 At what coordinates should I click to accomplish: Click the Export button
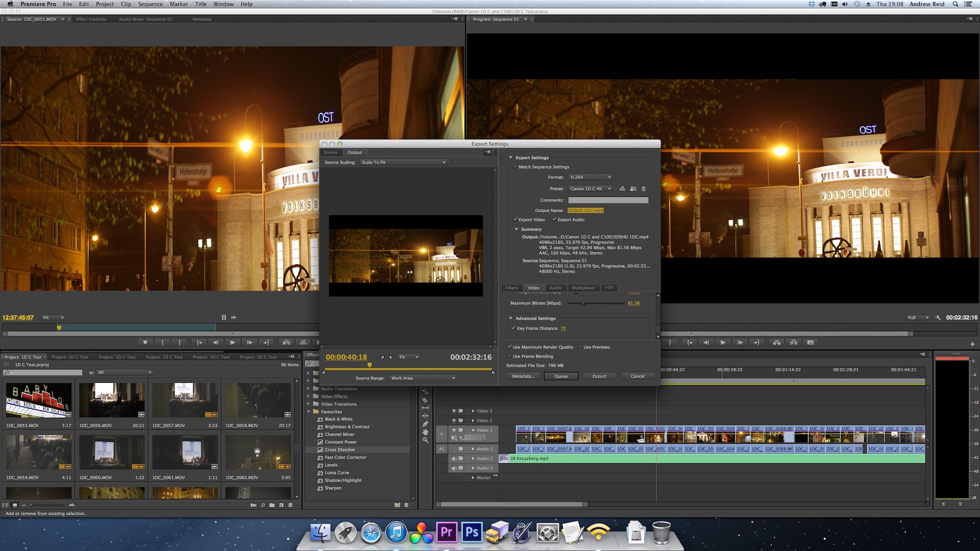(x=599, y=376)
